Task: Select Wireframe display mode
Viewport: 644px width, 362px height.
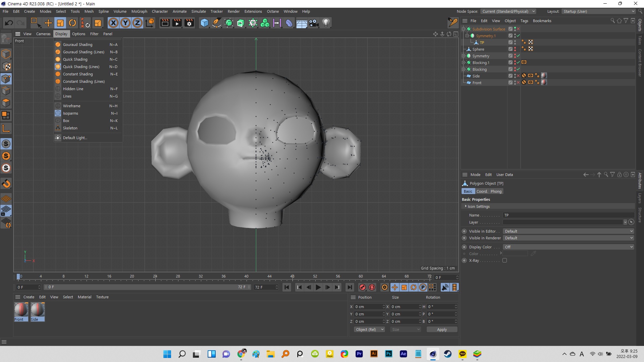Action: (x=88, y=106)
